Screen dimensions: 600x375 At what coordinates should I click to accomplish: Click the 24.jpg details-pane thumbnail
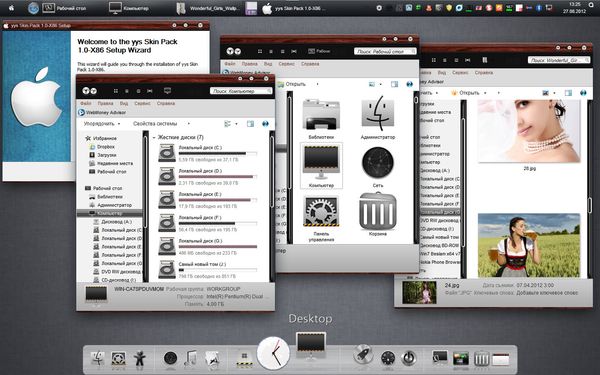(x=419, y=293)
